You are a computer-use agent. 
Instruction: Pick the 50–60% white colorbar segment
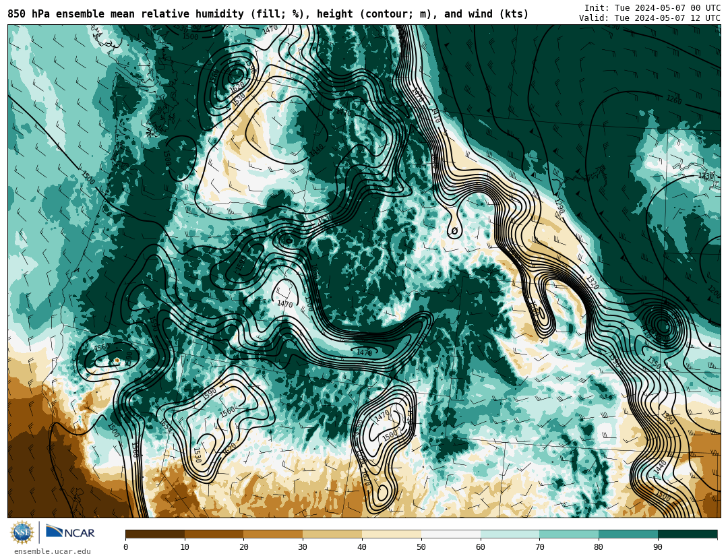[x=451, y=534]
